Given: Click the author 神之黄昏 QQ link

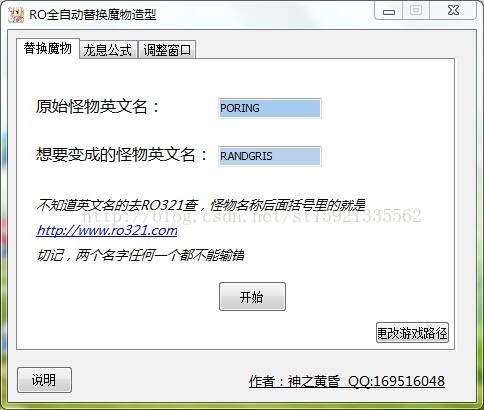Looking at the screenshot, I should pos(347,381).
